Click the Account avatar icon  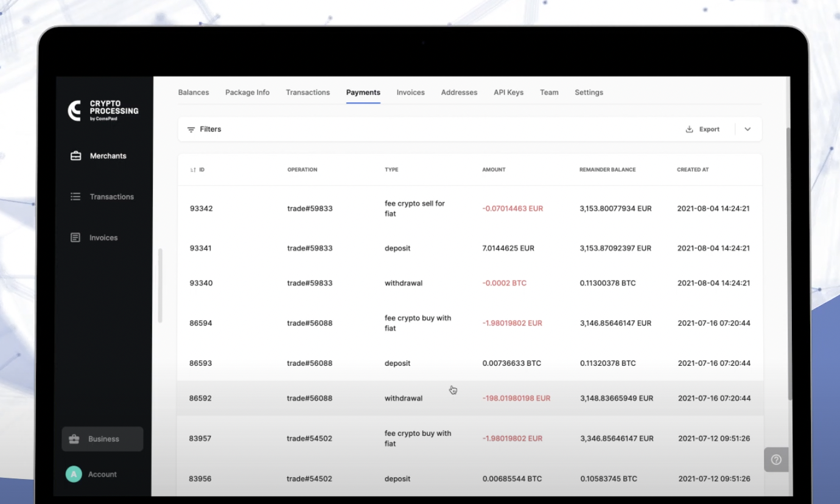(74, 474)
